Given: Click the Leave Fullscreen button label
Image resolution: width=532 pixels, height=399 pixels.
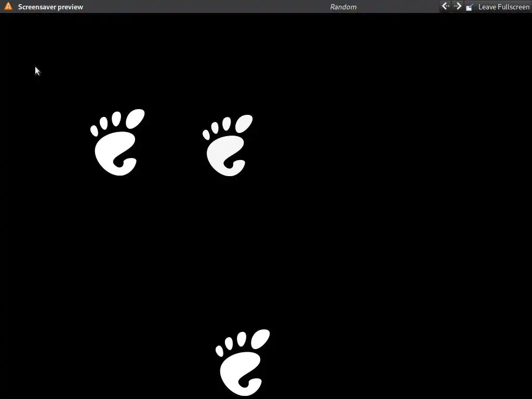Looking at the screenshot, I should pyautogui.click(x=503, y=7).
